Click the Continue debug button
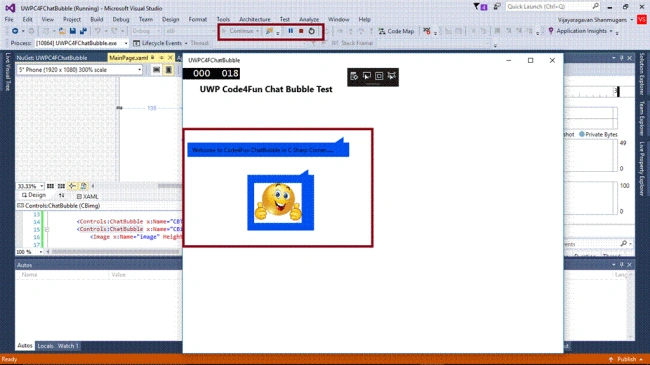Screen dimensions: 650x365 pos(238,31)
